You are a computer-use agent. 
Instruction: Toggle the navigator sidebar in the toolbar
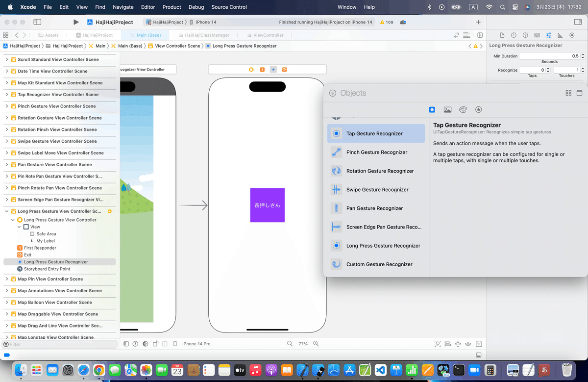pyautogui.click(x=37, y=22)
